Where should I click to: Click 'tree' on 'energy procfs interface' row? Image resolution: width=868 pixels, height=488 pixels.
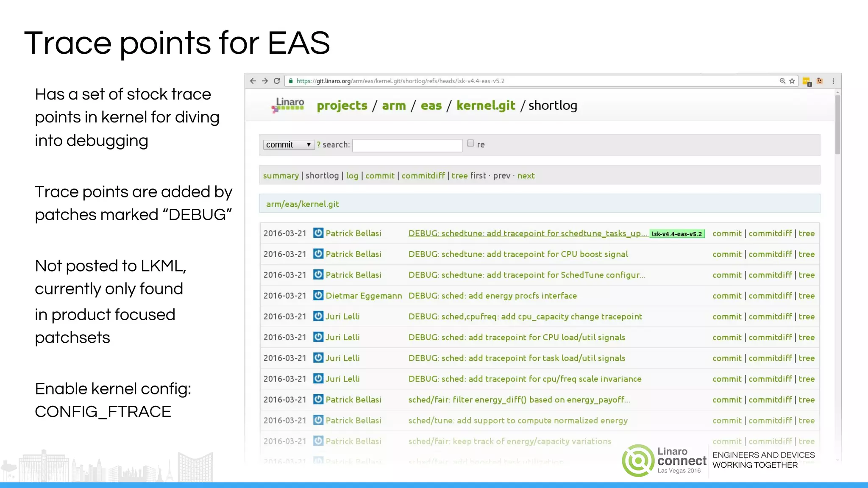pos(807,296)
